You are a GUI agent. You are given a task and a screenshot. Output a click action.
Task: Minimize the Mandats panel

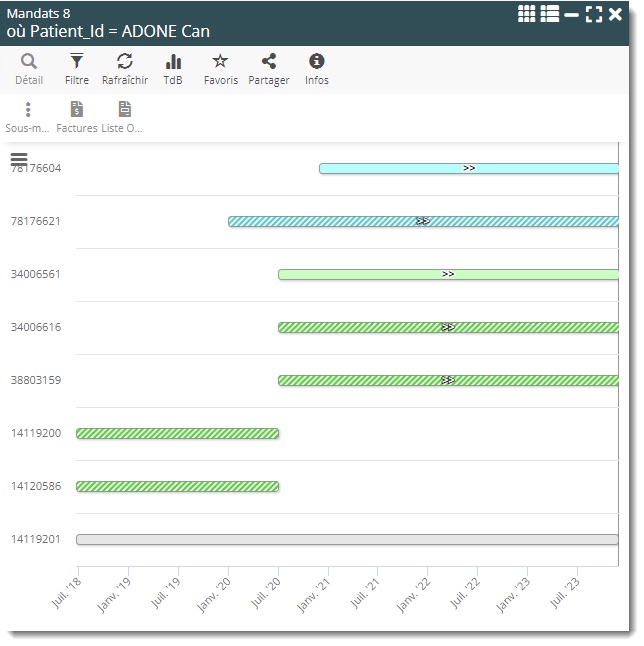click(571, 14)
